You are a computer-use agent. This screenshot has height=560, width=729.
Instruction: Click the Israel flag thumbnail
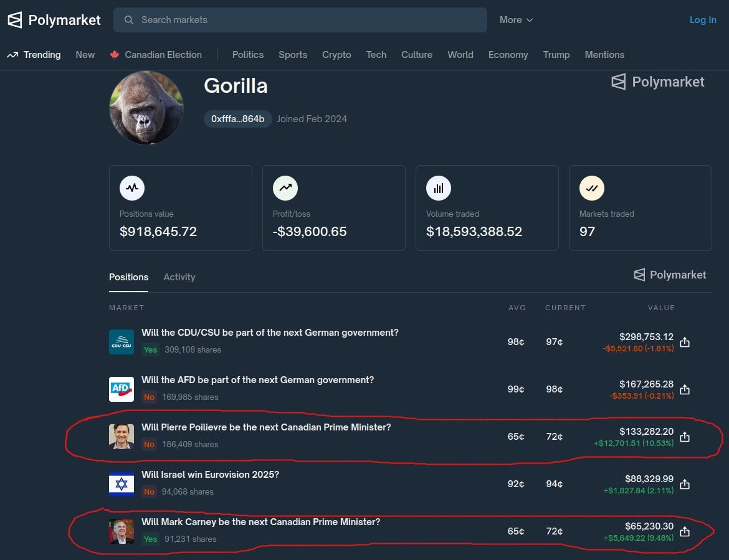pyautogui.click(x=121, y=484)
